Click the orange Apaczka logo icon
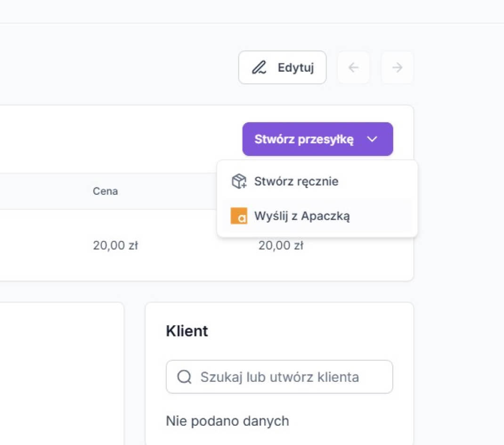The image size is (504, 445). 239,216
